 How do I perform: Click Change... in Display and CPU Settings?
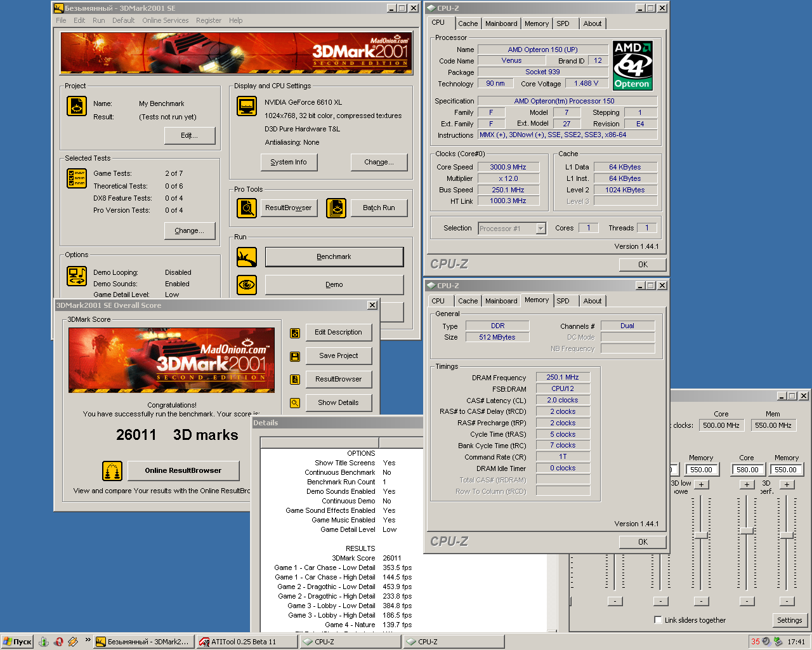(x=379, y=162)
